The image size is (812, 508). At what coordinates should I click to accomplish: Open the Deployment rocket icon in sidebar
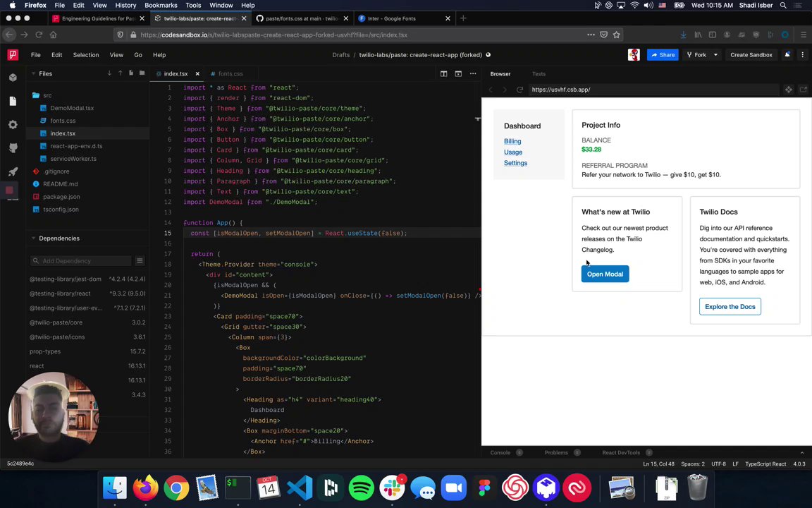click(x=13, y=171)
